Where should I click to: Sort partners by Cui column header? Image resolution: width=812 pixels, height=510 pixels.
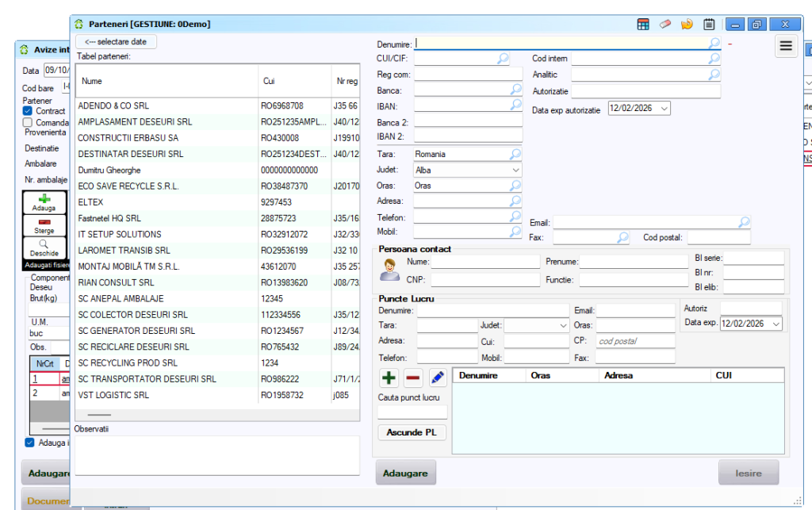[x=295, y=81]
